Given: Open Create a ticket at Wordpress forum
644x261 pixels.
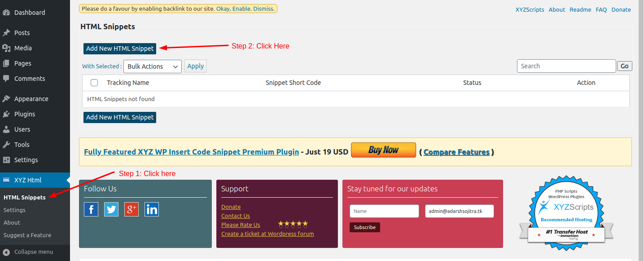Looking at the screenshot, I should pos(267,234).
